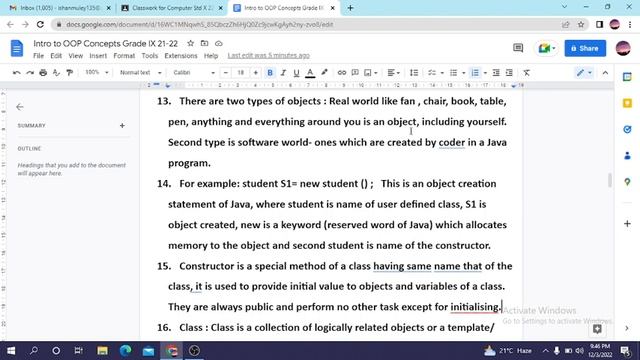Viewport: 640px width, 360px height.
Task: Open paragraph style Normal text dropdown
Action: pos(140,72)
